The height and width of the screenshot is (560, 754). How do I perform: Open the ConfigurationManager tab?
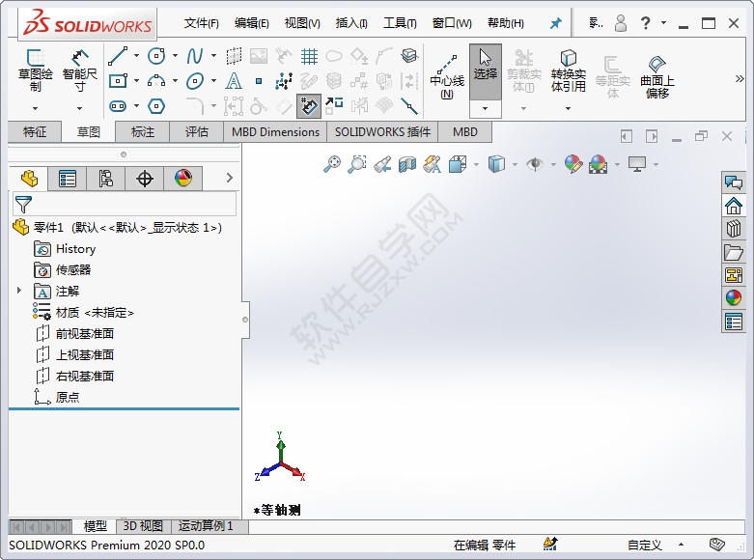pos(106,179)
